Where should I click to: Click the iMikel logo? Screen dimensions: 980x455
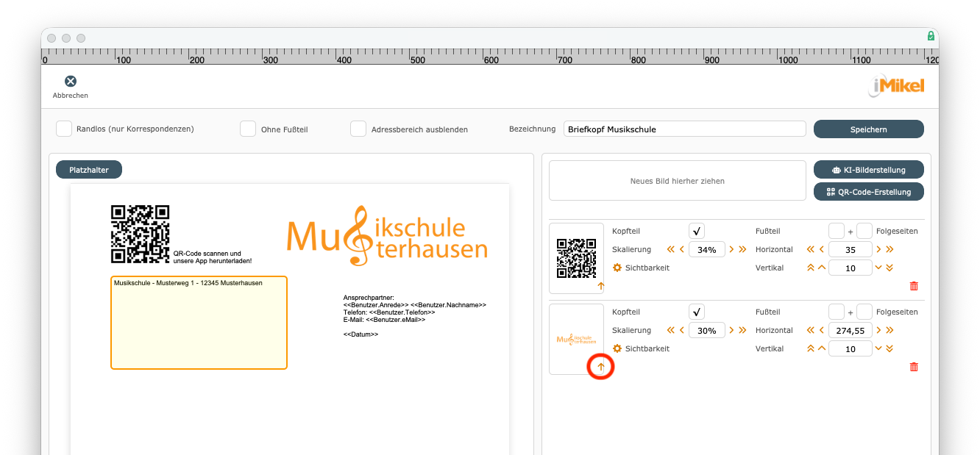click(x=896, y=86)
